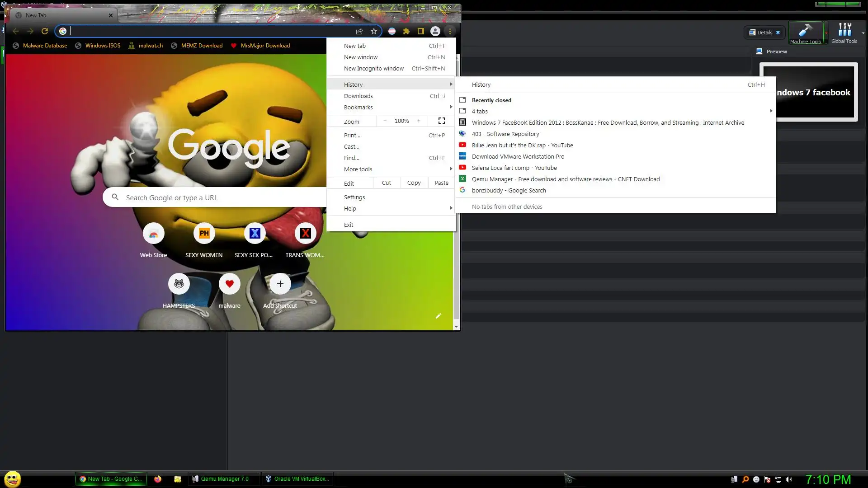Click the Reload page icon

point(45,31)
